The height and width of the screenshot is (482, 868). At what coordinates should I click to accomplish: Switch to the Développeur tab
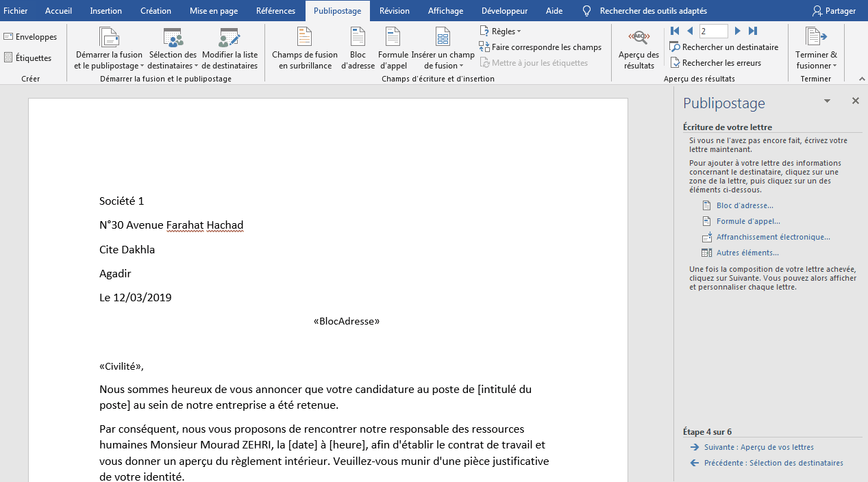pos(504,11)
